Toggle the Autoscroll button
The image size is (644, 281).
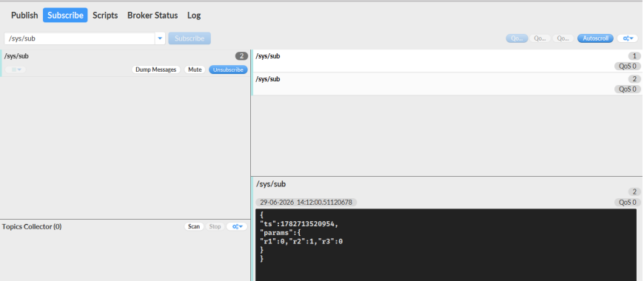tap(596, 38)
